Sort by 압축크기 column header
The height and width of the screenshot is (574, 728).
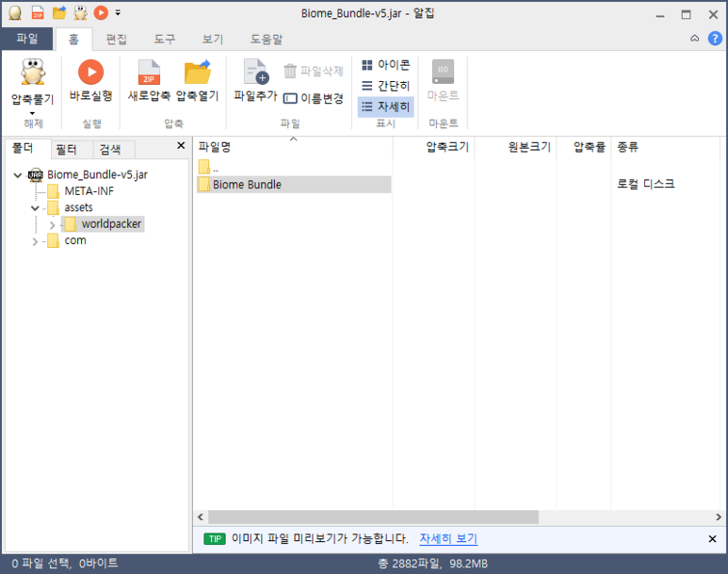click(433, 147)
